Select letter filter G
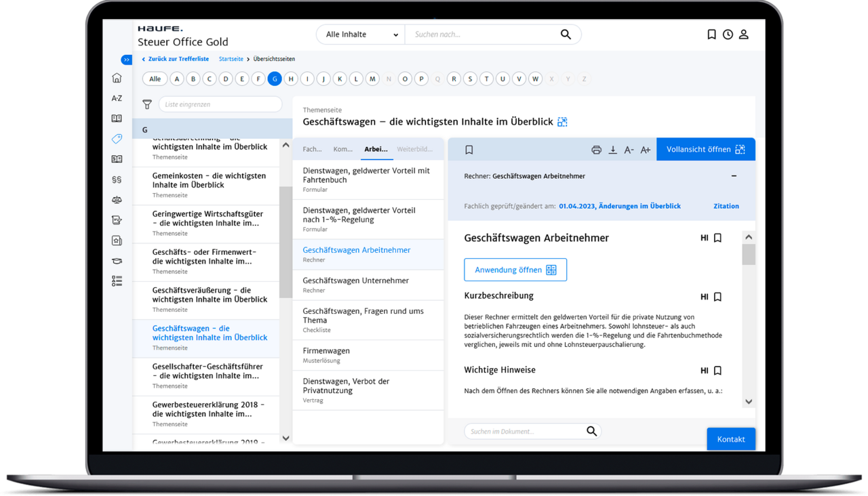The height and width of the screenshot is (496, 868). click(275, 79)
